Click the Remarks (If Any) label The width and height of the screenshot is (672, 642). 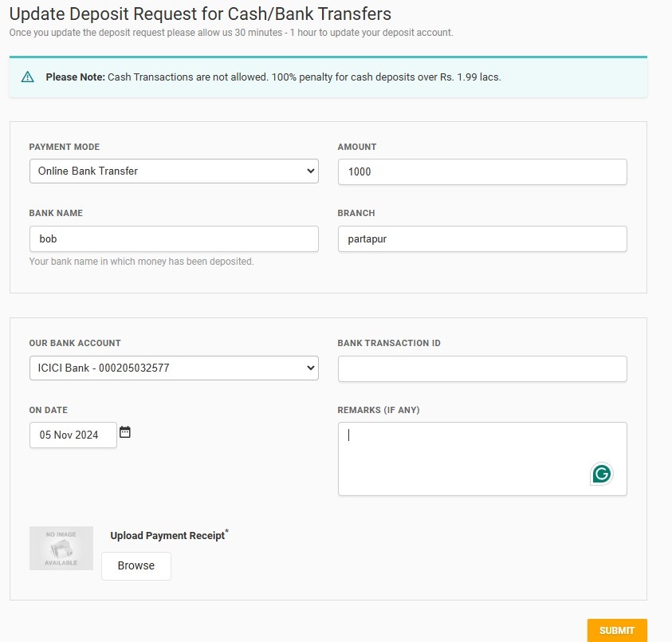[378, 410]
